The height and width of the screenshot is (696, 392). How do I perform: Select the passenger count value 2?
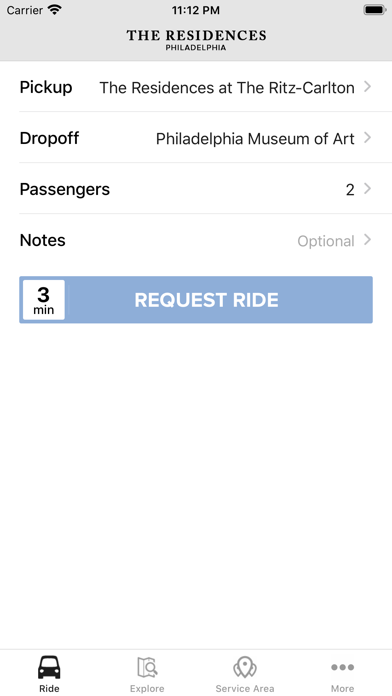[350, 190]
